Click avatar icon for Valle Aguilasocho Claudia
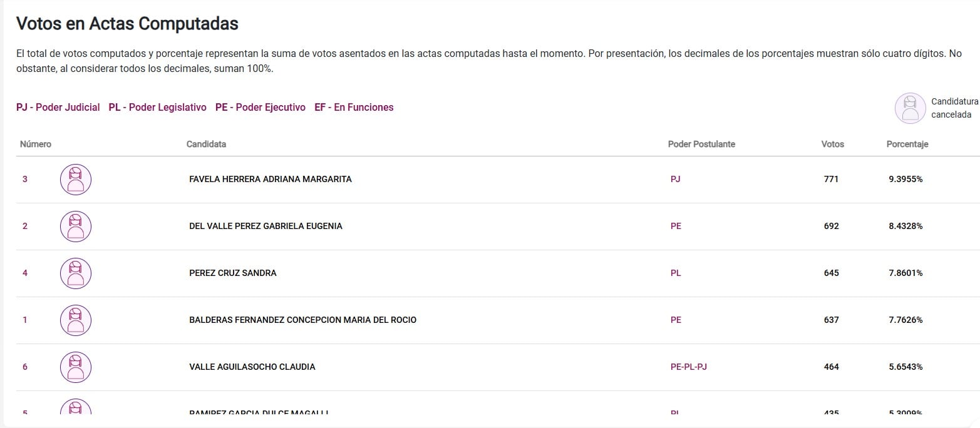This screenshot has height=428, width=980. [x=76, y=367]
